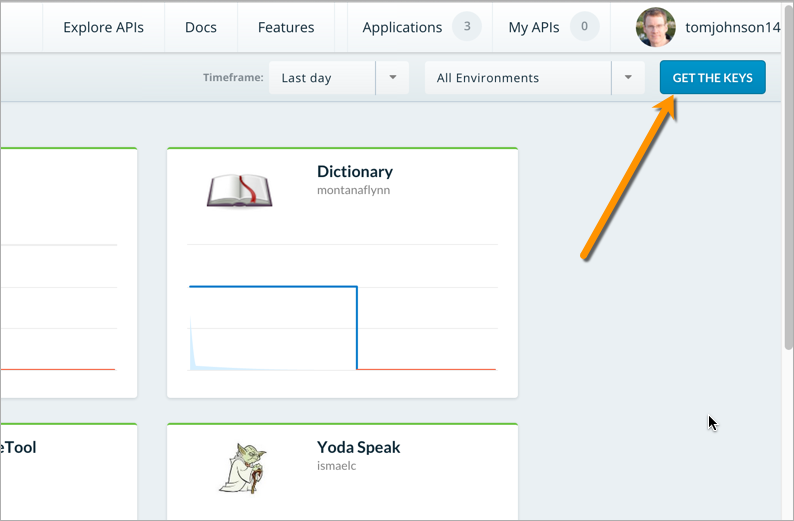Viewport: 794px width, 521px height.
Task: Click the Dictionary book icon
Action: (239, 190)
